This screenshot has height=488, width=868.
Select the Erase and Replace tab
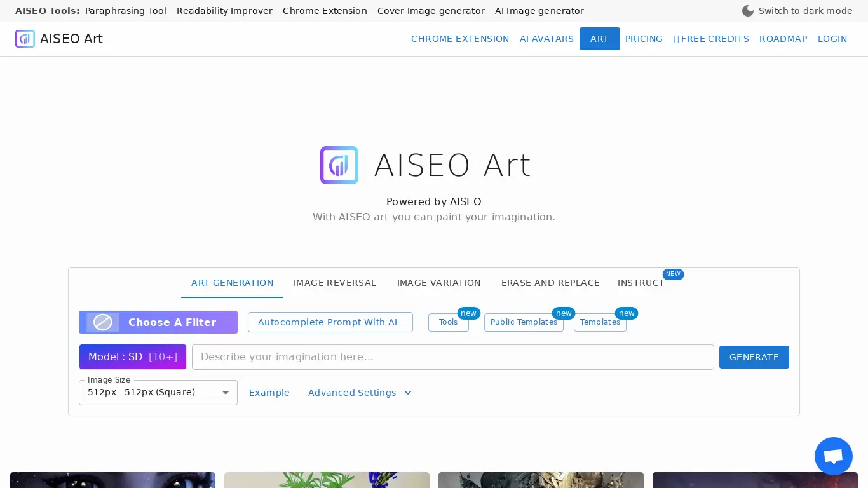550,283
